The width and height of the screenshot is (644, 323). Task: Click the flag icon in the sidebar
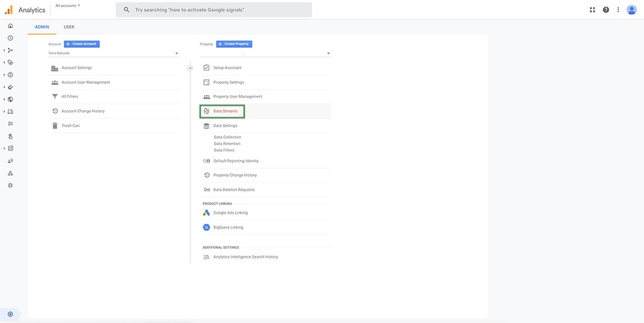click(10, 123)
